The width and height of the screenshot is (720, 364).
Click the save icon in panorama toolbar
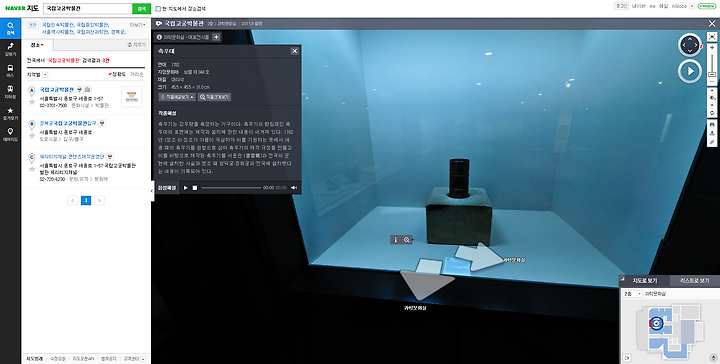pyautogui.click(x=712, y=133)
